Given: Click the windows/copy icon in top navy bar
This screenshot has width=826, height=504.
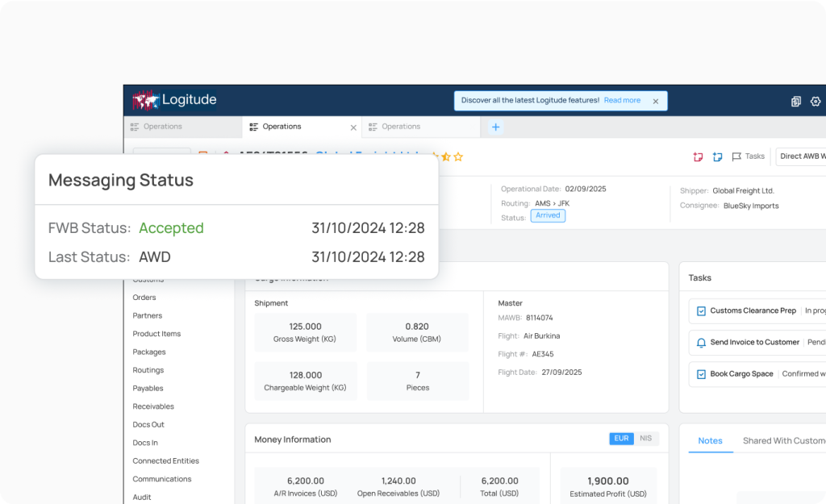Looking at the screenshot, I should [795, 102].
